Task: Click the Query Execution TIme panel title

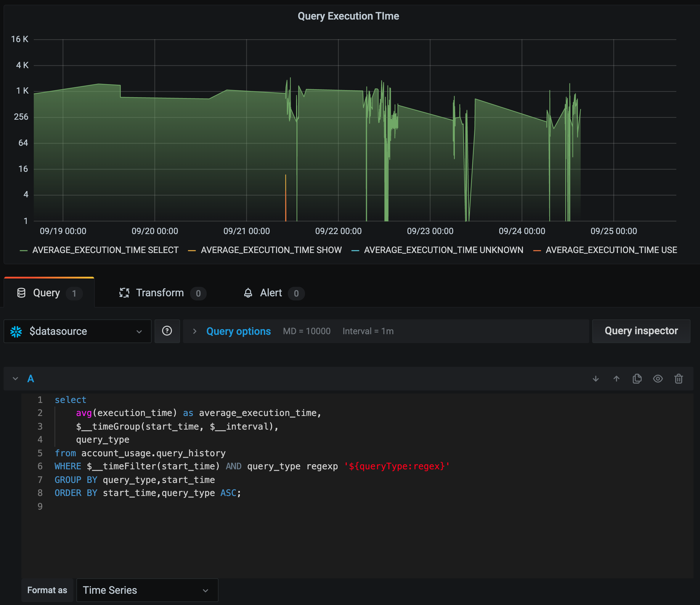Action: (348, 16)
